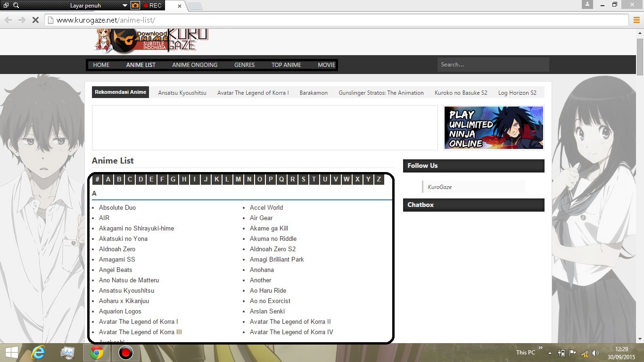Open GENRES in the navigation bar
The height and width of the screenshot is (362, 644).
[245, 65]
